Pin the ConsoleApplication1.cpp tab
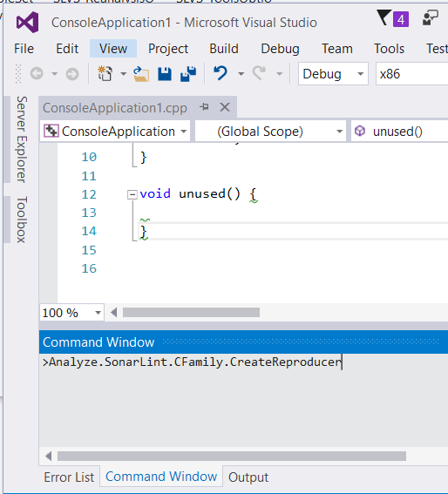 tap(204, 107)
